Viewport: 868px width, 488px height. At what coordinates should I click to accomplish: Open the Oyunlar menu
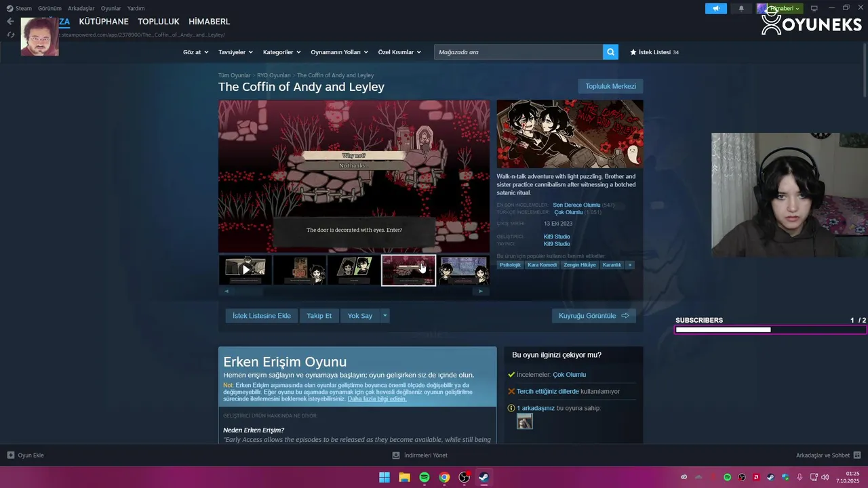(111, 8)
